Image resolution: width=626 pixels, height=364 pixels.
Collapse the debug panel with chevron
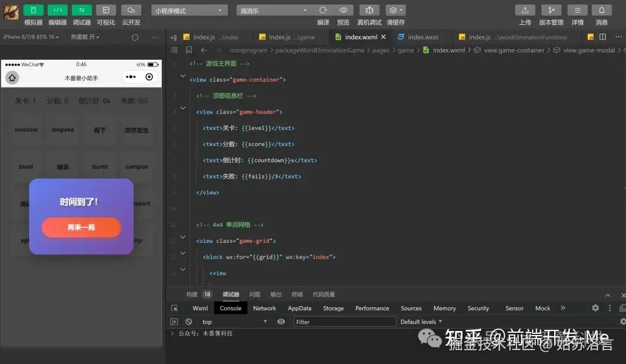[x=607, y=295]
